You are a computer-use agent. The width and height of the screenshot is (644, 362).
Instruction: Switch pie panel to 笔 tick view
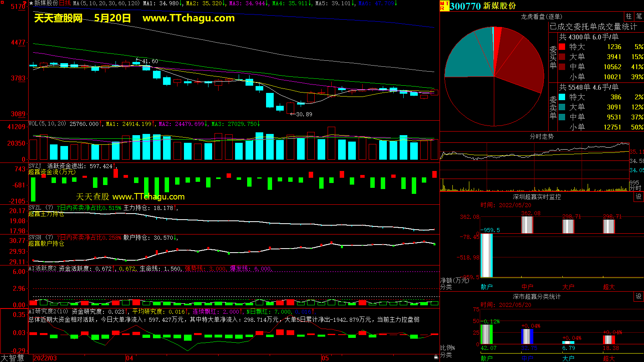(x=639, y=16)
